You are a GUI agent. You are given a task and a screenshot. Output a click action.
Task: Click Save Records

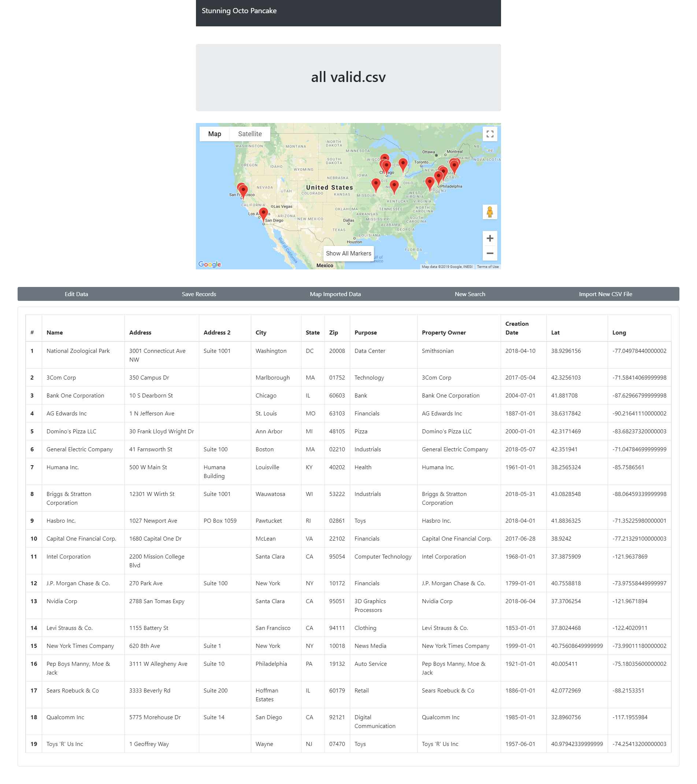199,294
